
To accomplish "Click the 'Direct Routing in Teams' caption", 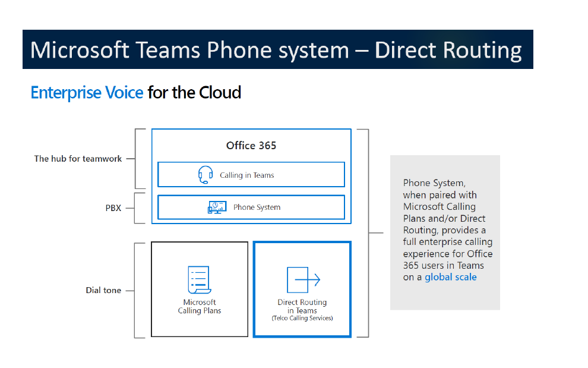I will click(x=302, y=306).
